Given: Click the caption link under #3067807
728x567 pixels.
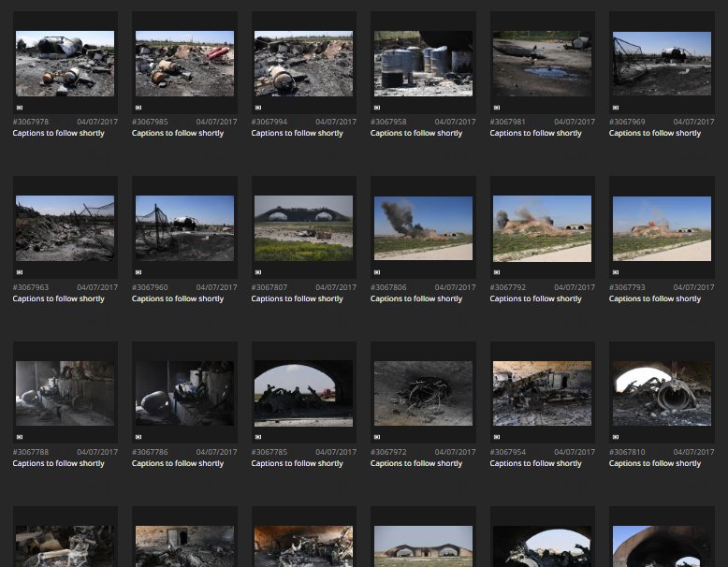Looking at the screenshot, I should tap(298, 298).
